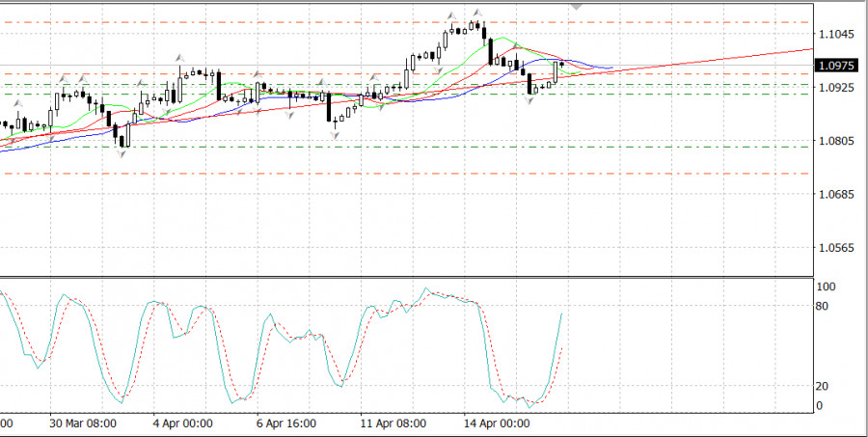Select the 30 Mar 08:00 time axis label
This screenshot has width=868, height=437.
(x=83, y=423)
